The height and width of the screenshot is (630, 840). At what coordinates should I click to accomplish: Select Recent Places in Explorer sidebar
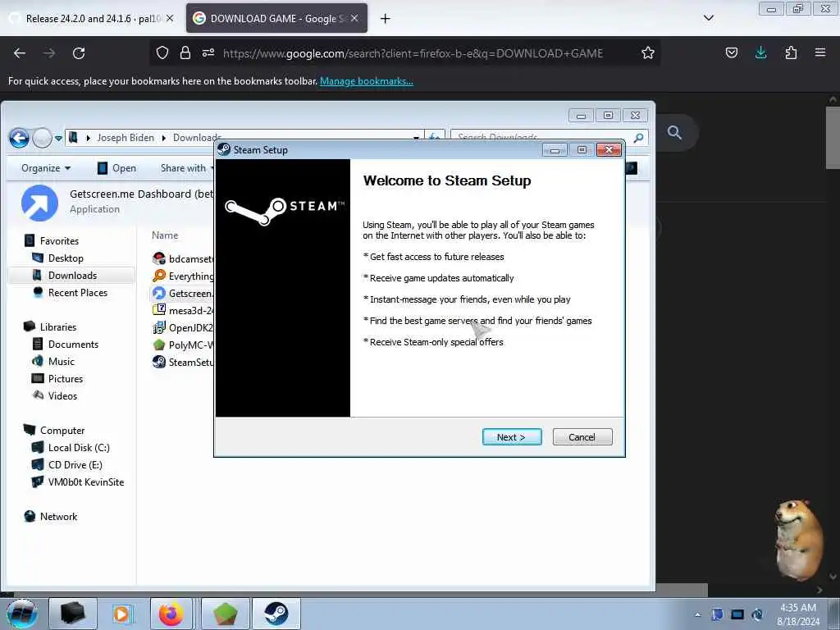[77, 293]
